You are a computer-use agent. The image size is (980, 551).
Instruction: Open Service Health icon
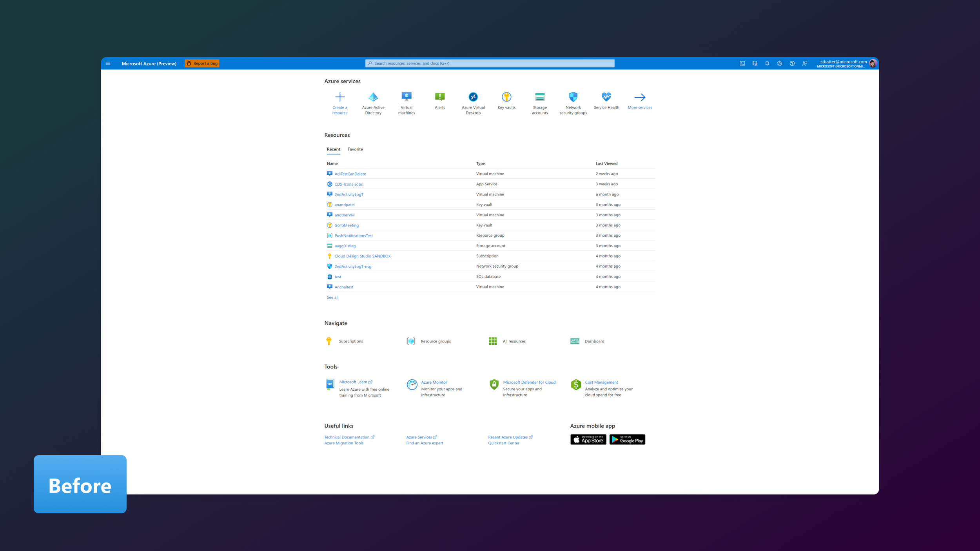point(606,97)
